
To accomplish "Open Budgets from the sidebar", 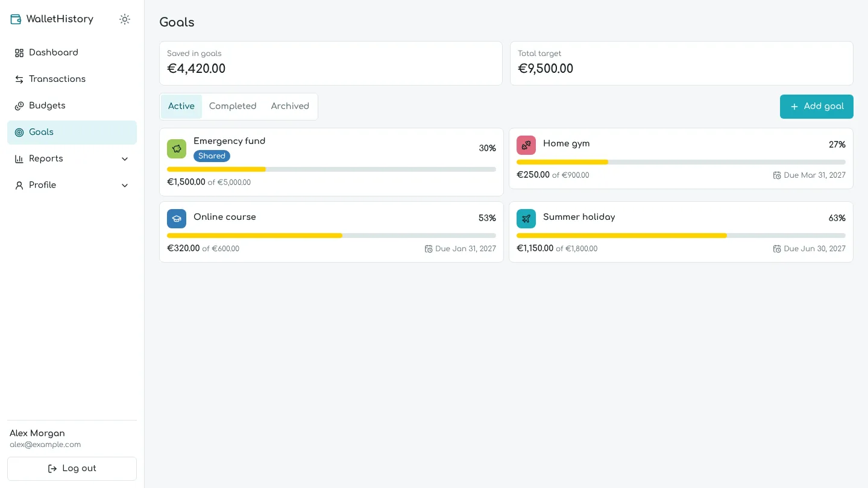I will point(72,106).
